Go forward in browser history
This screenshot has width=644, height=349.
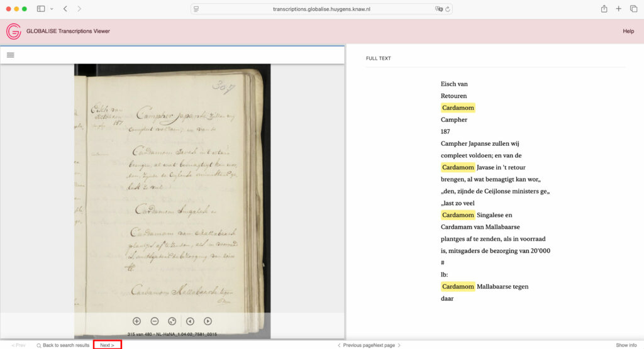pyautogui.click(x=79, y=9)
